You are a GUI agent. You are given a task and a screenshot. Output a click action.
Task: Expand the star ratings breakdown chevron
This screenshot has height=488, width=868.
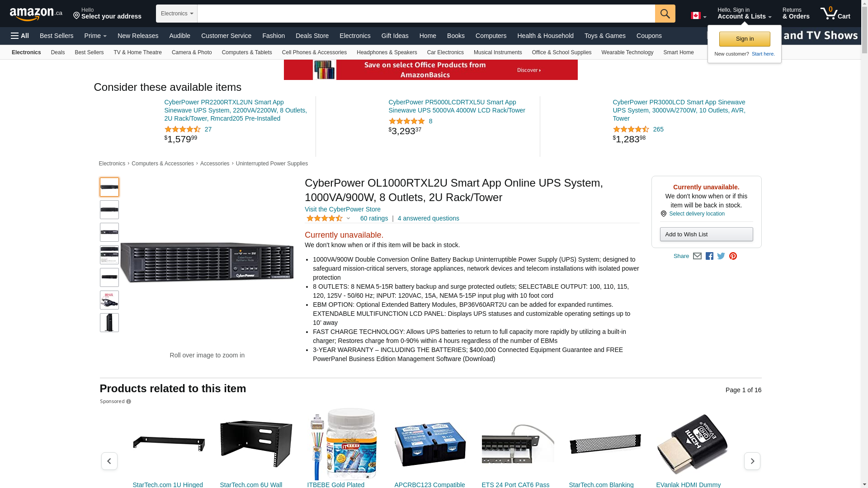[348, 219]
